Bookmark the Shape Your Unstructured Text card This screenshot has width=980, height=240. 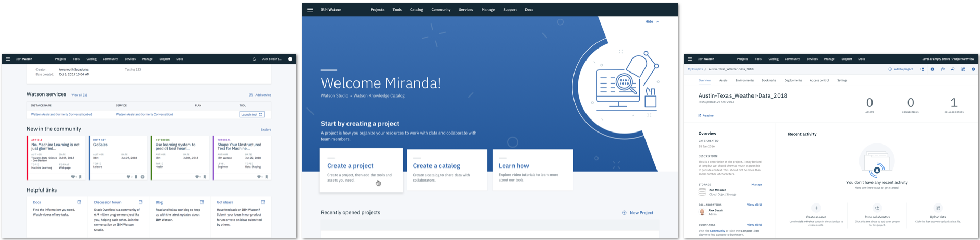click(x=267, y=177)
